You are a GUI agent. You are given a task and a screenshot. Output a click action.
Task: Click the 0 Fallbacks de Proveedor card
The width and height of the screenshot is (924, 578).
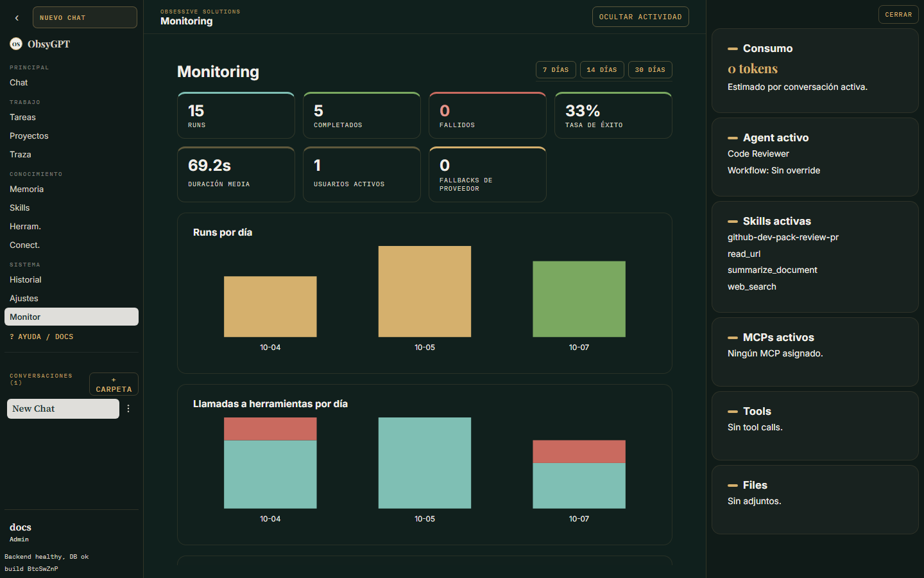tap(488, 175)
